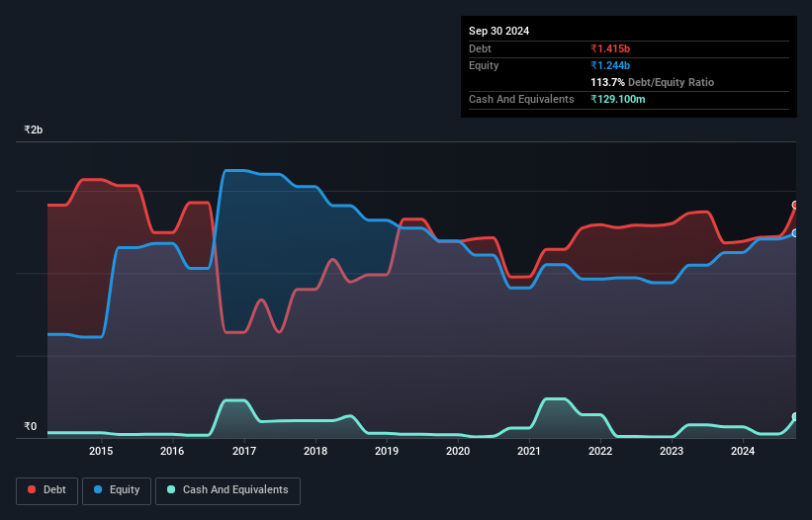This screenshot has height=520, width=812.
Task: Click the ₹2b y-axis label
Action: click(34, 130)
